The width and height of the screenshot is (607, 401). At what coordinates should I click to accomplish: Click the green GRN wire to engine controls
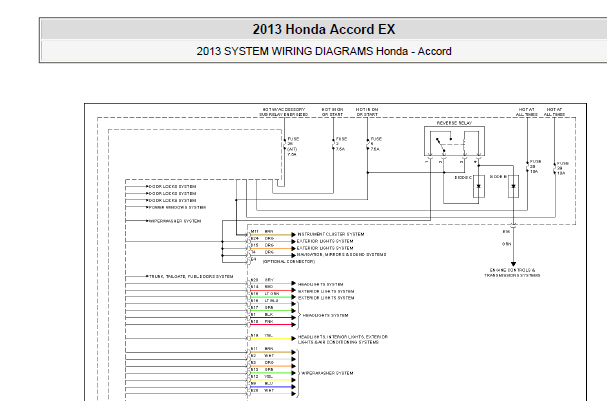[x=513, y=245]
